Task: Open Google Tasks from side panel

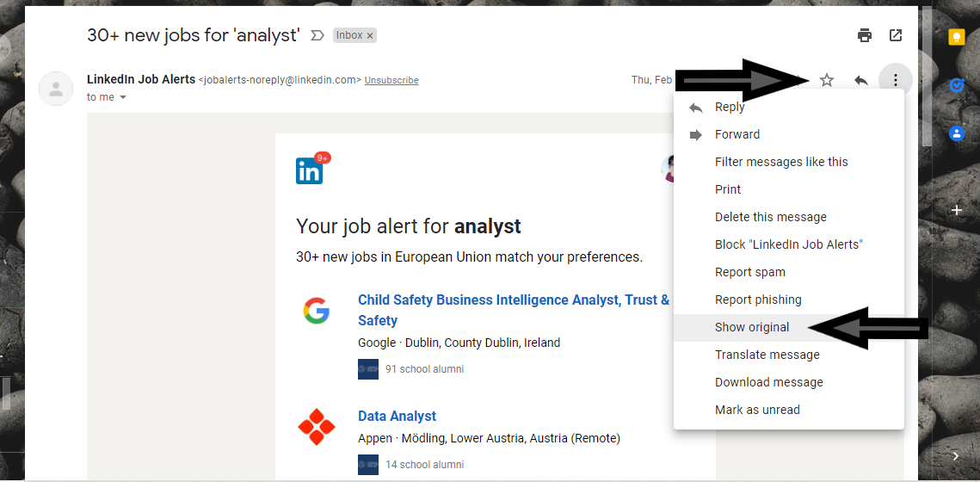Action: coord(956,85)
